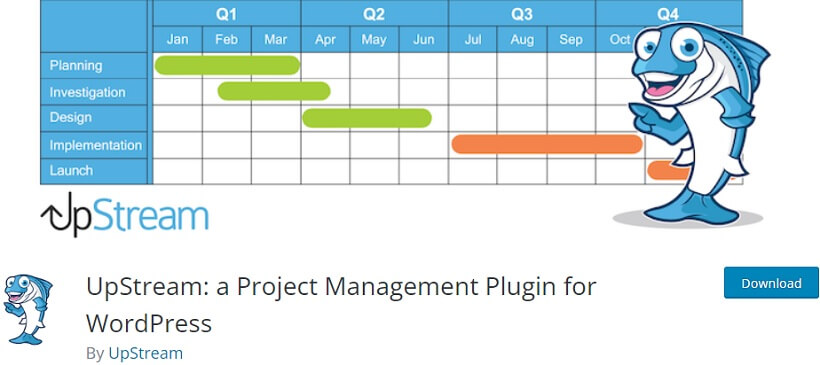
Task: Click the green Investigation task bar
Action: tap(274, 91)
